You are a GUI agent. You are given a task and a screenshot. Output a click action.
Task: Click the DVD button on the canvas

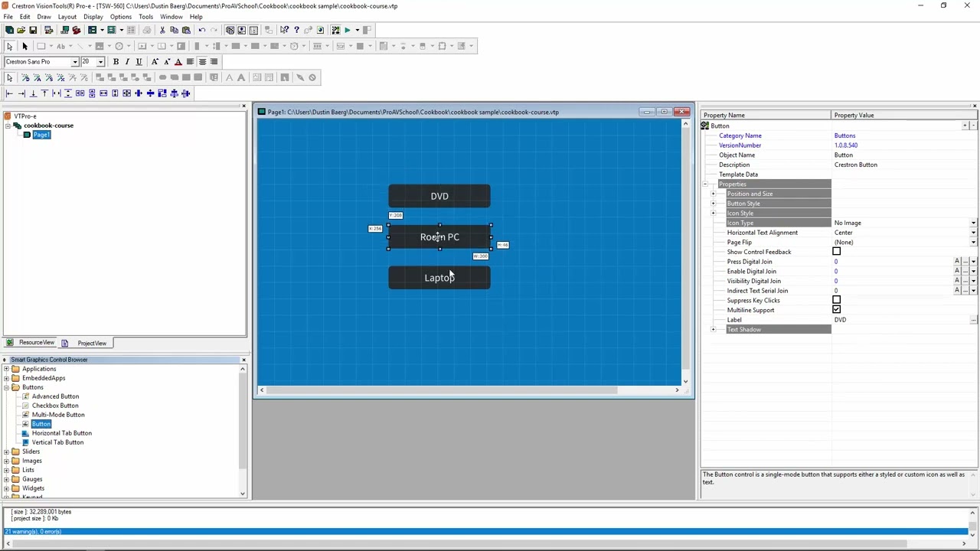tap(439, 197)
